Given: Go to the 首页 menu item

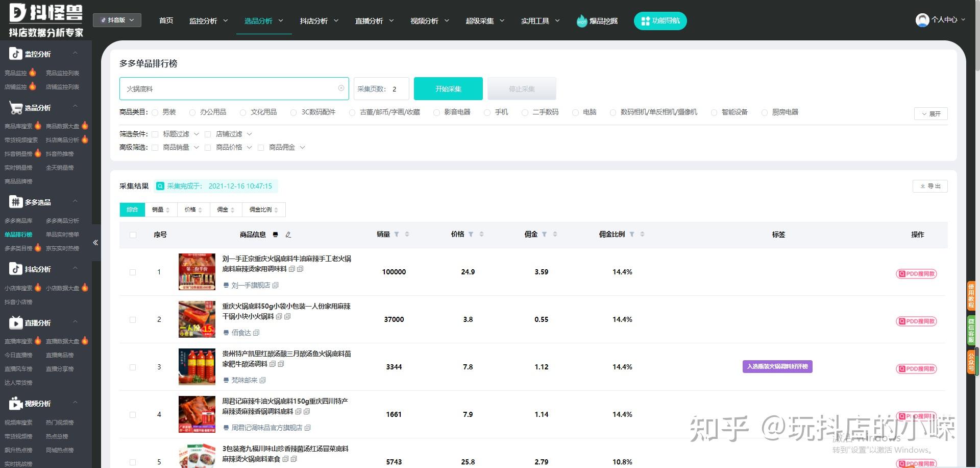Looking at the screenshot, I should coord(166,20).
